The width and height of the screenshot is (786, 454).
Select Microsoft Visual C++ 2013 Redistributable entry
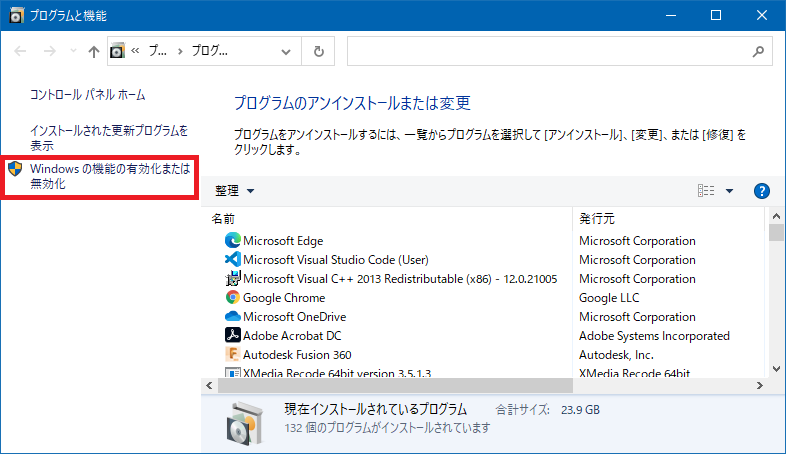(x=400, y=279)
